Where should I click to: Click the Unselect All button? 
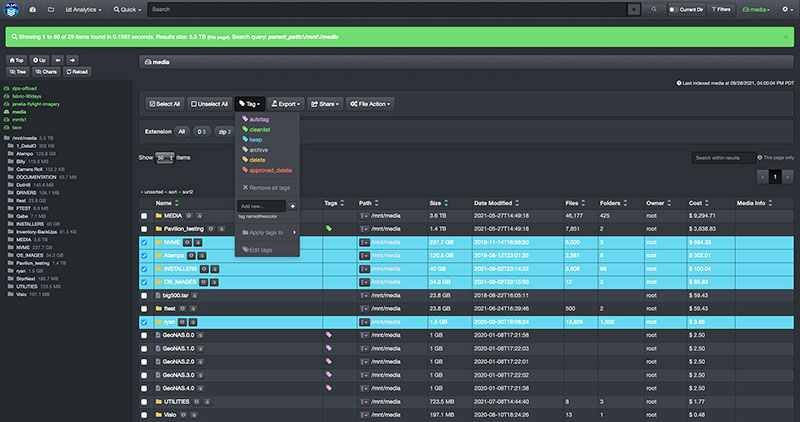(x=210, y=103)
